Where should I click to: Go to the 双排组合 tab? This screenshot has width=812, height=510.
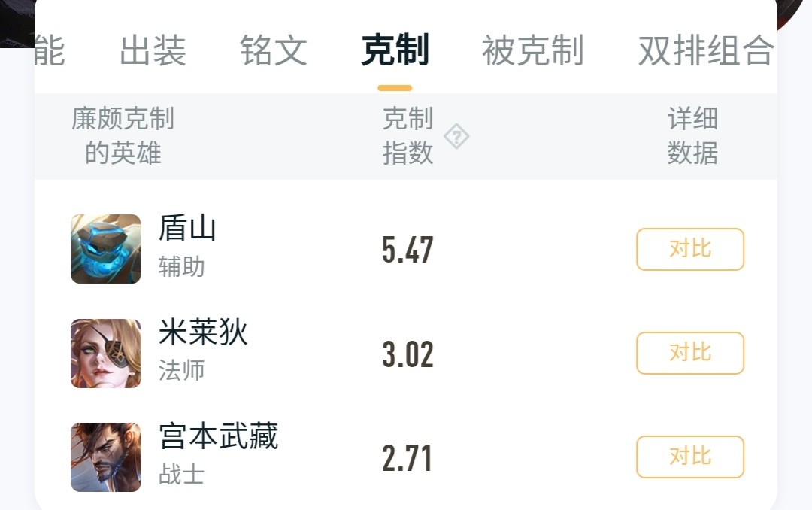click(x=706, y=50)
